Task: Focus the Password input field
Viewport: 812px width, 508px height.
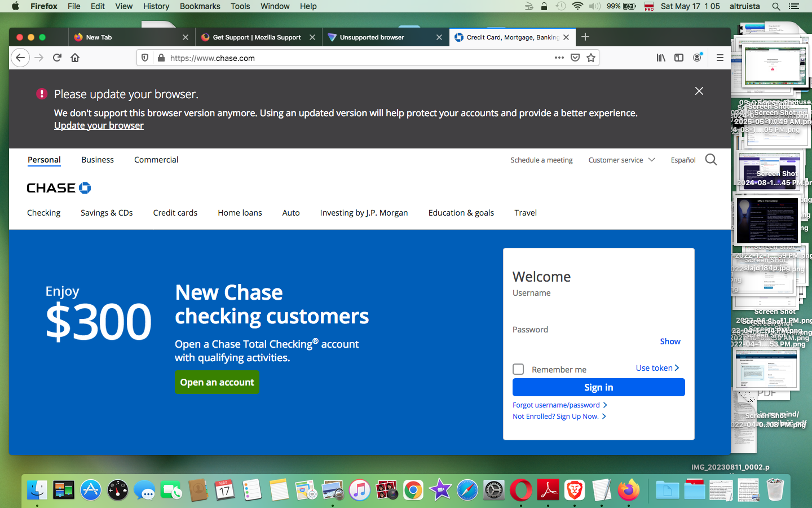Action: [x=585, y=342]
